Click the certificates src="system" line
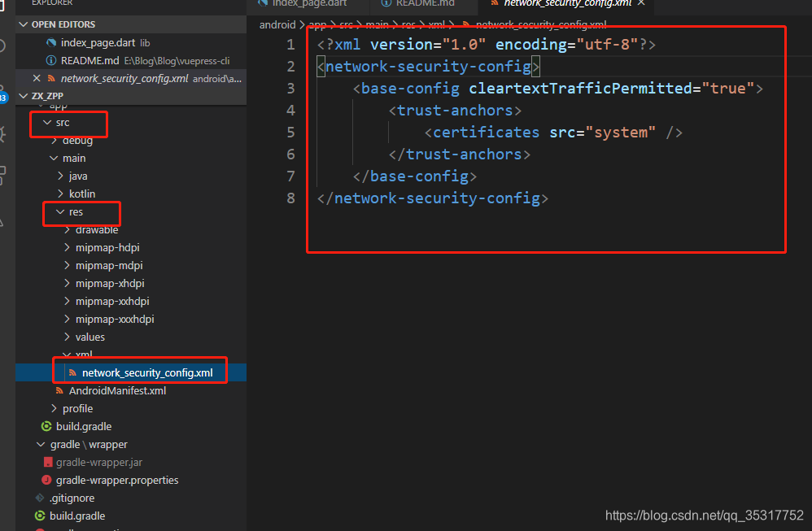This screenshot has height=531, width=812. click(553, 133)
